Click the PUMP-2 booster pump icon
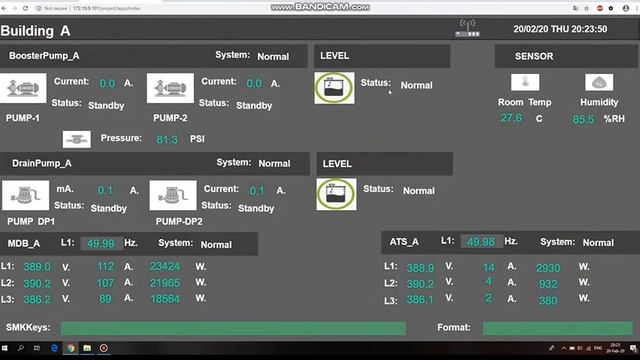Image resolution: width=640 pixels, height=360 pixels. 170,88
